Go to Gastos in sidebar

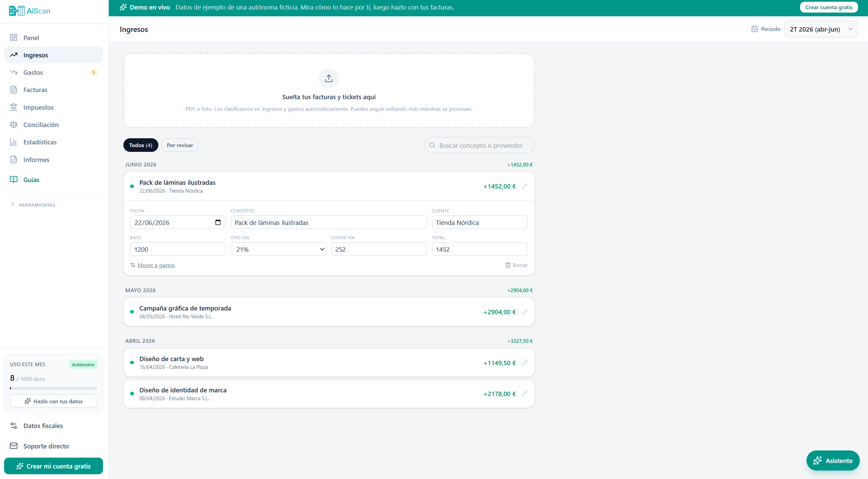(53, 72)
